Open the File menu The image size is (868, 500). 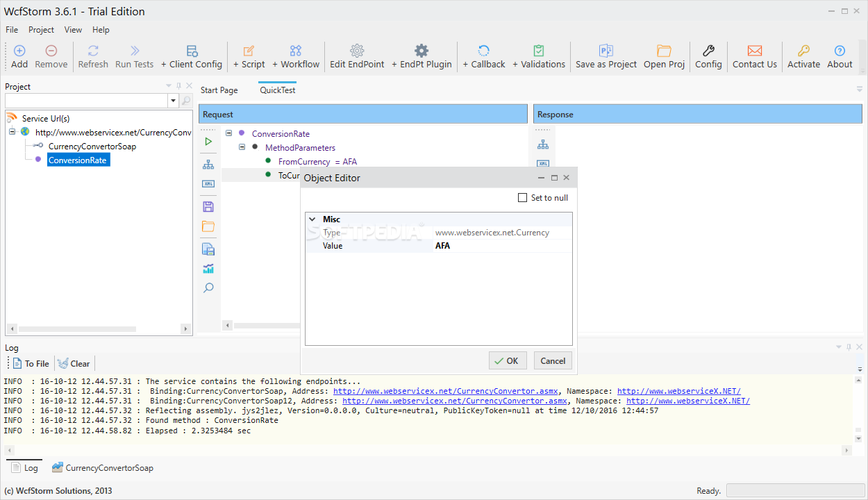tap(12, 30)
